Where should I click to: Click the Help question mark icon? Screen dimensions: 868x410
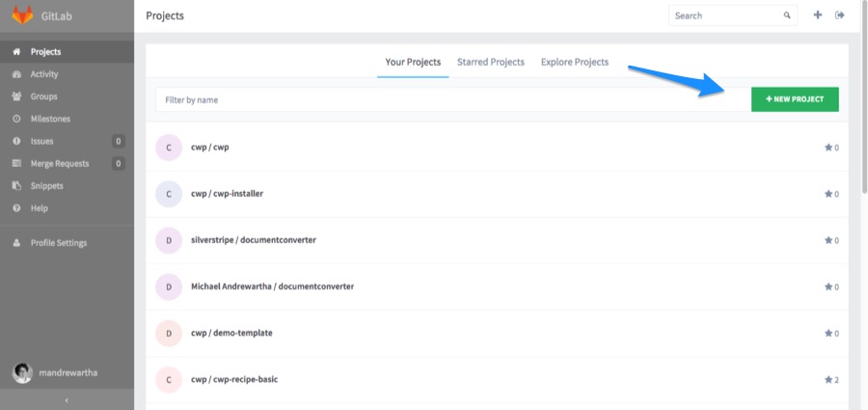tap(16, 208)
